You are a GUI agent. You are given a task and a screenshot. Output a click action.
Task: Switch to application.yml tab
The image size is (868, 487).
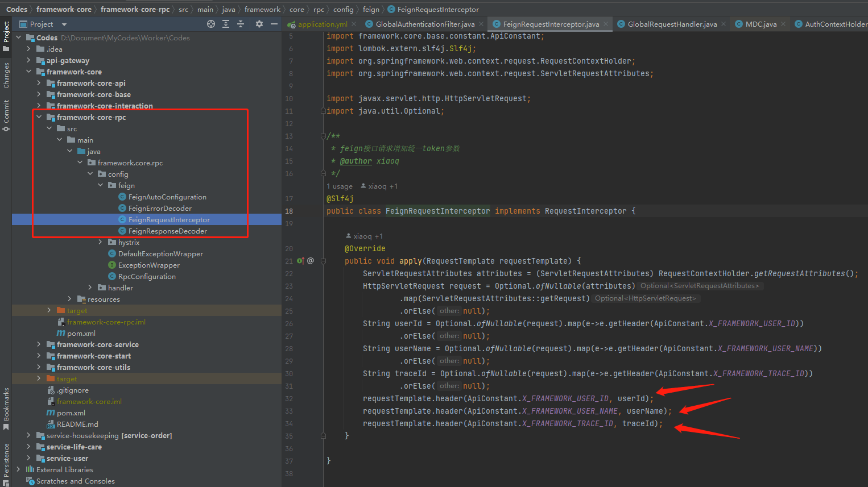click(322, 24)
